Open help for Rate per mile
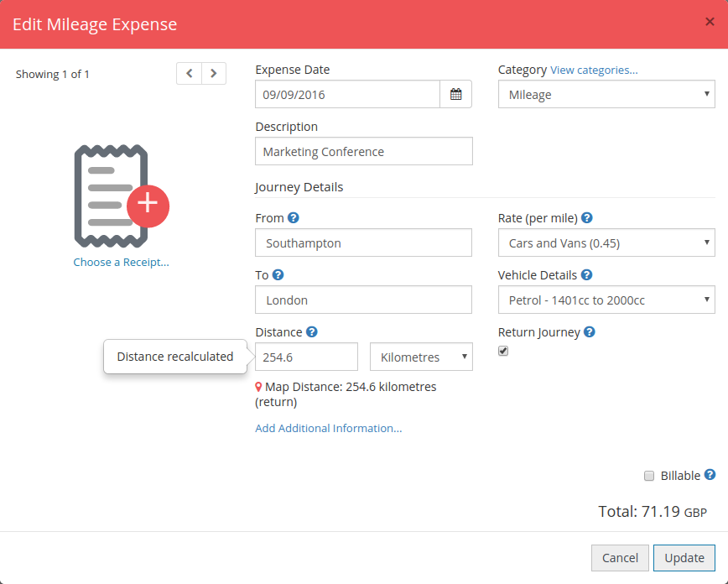The image size is (728, 584). pyautogui.click(x=586, y=217)
